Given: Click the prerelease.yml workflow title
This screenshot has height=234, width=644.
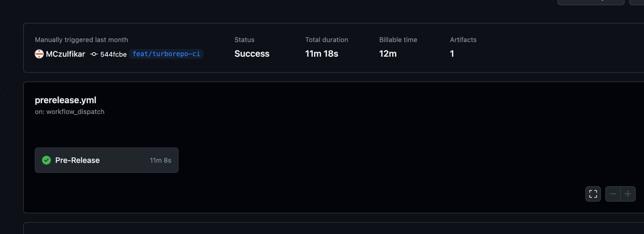Looking at the screenshot, I should (x=65, y=100).
